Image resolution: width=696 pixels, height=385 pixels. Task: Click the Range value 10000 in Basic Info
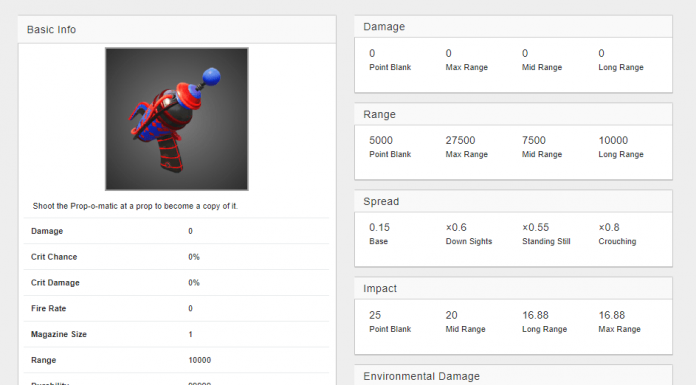(x=199, y=360)
